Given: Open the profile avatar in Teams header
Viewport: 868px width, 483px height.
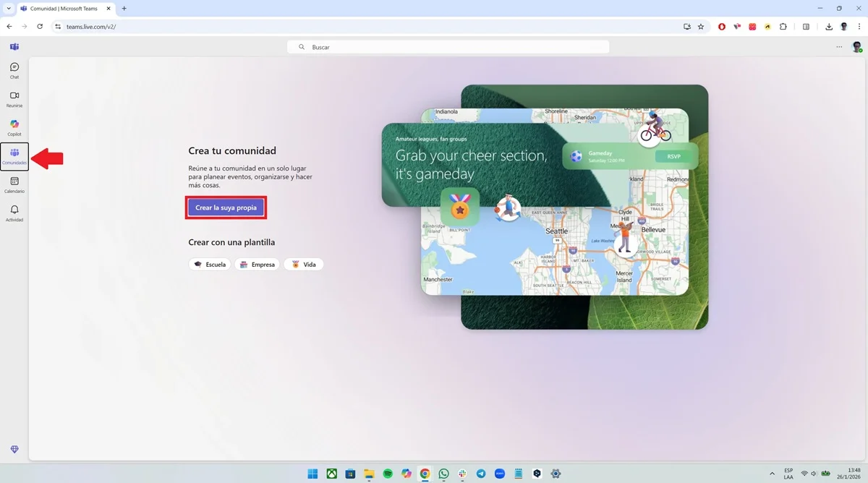Looking at the screenshot, I should point(857,47).
